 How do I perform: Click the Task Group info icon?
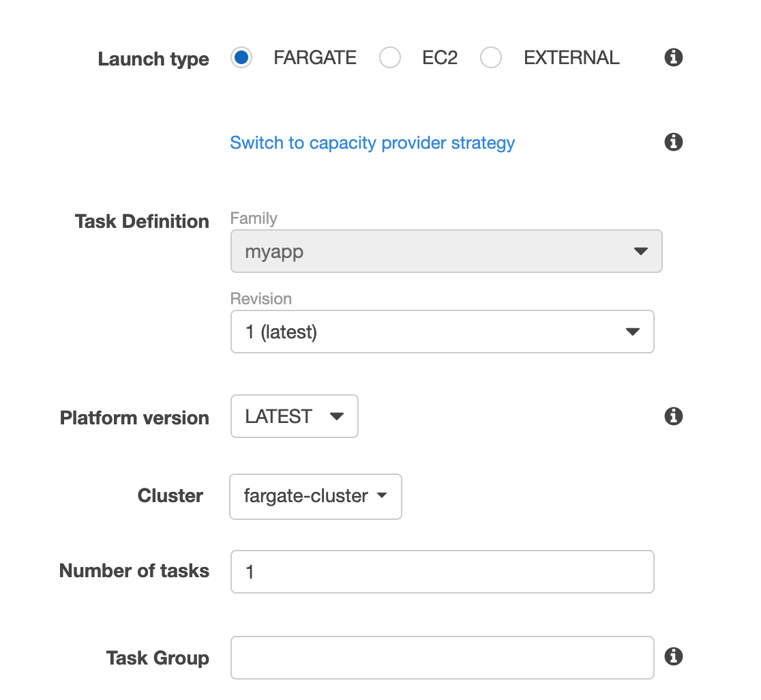tap(673, 656)
